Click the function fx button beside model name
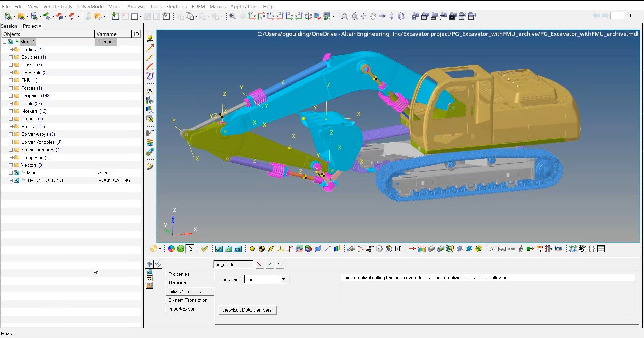The image size is (644, 338). [x=280, y=264]
